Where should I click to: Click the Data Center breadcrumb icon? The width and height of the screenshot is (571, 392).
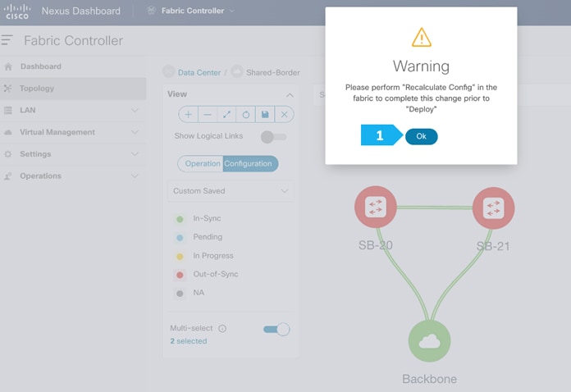click(168, 71)
